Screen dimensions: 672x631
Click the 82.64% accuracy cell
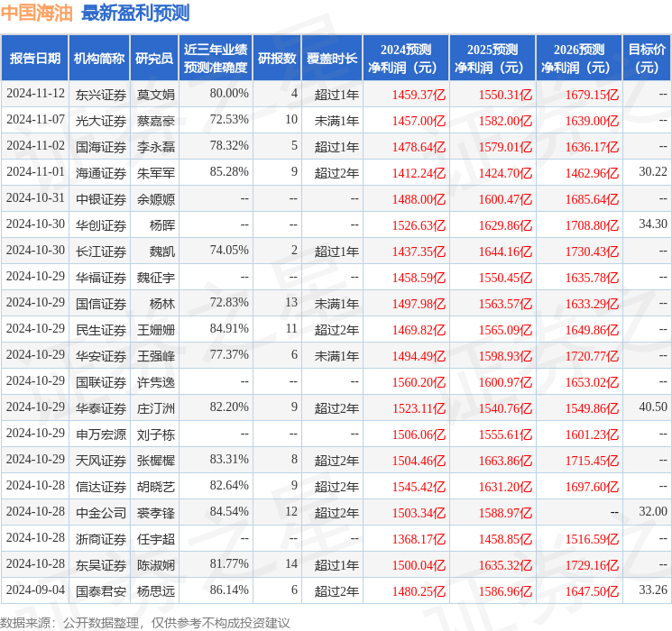click(229, 485)
